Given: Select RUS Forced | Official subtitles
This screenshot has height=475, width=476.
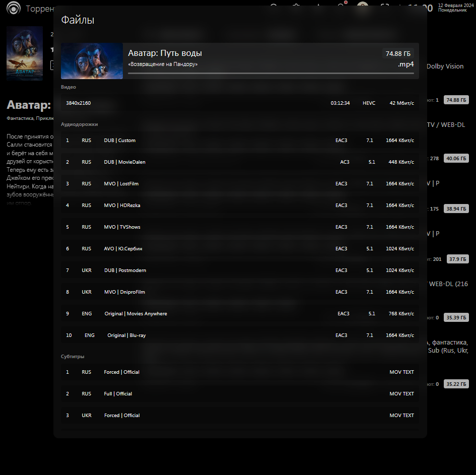Looking at the screenshot, I should coord(240,372).
